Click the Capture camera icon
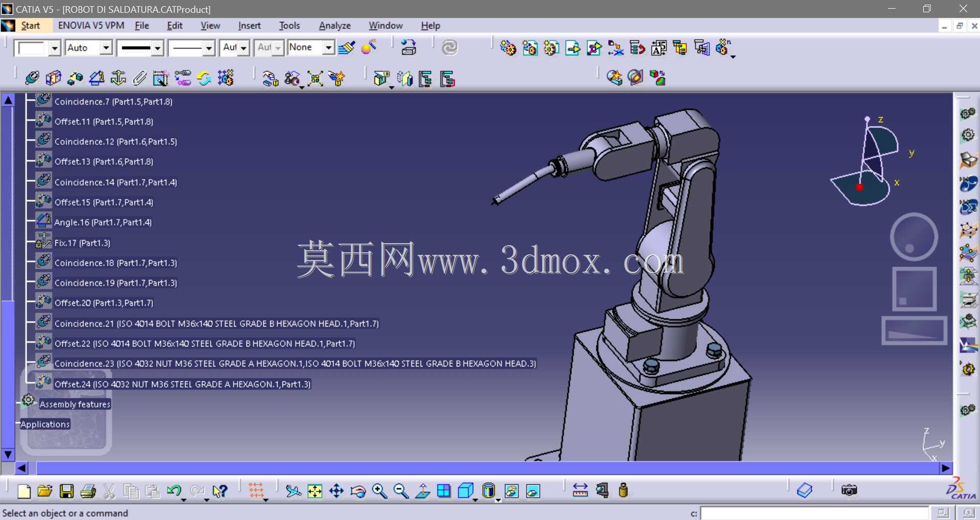Screen dimensions: 980x520 click(x=849, y=490)
